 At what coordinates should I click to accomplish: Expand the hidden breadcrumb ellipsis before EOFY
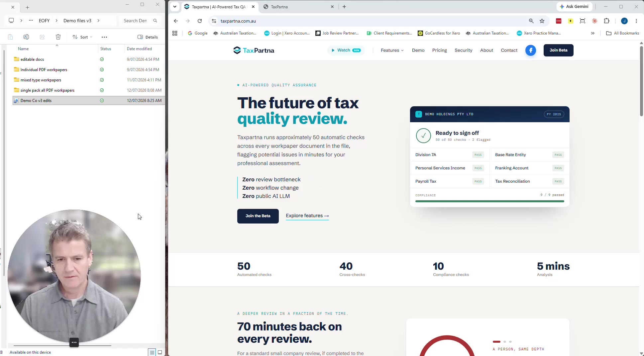point(31,21)
